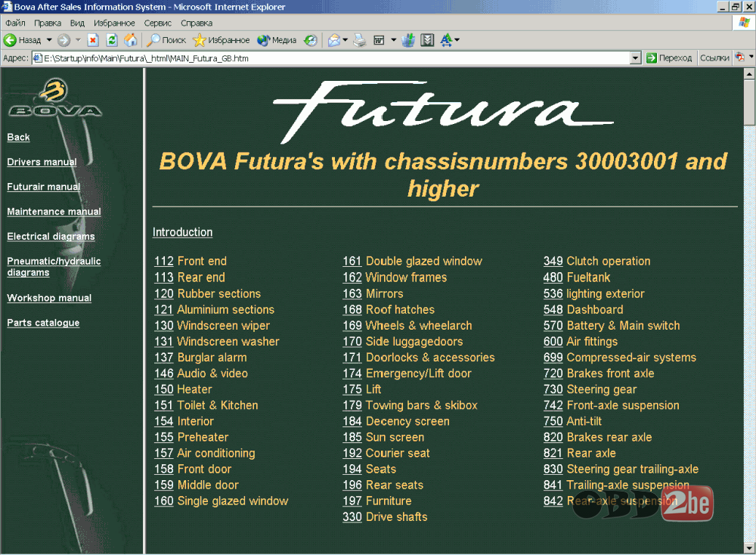Open the Forward history dropdown arrow
This screenshot has height=555, width=756.
coord(78,40)
